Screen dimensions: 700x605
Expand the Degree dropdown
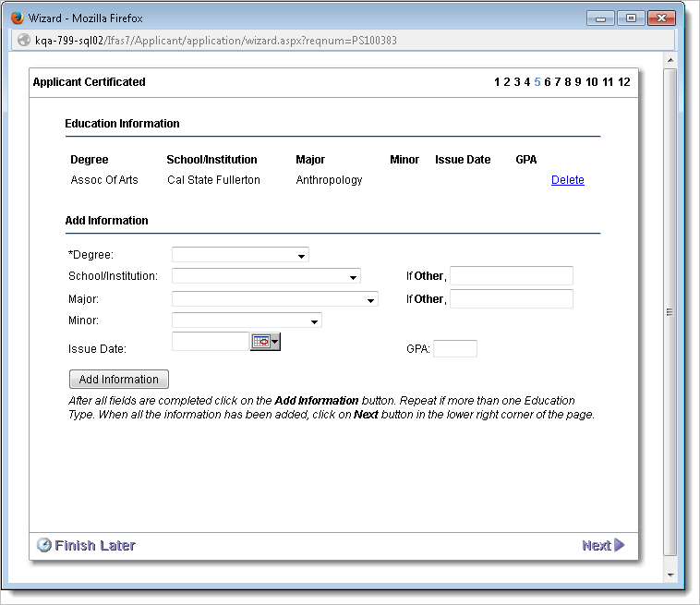[240, 256]
